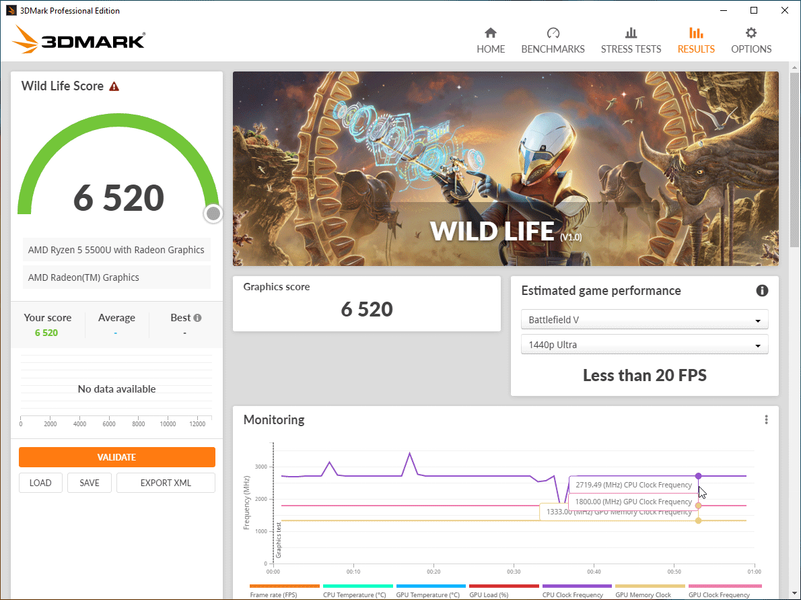
Task: Click the Less than 20 FPS text
Action: tap(645, 375)
